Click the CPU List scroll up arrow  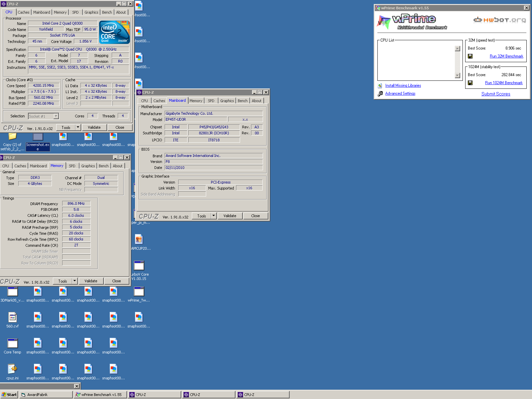click(458, 49)
